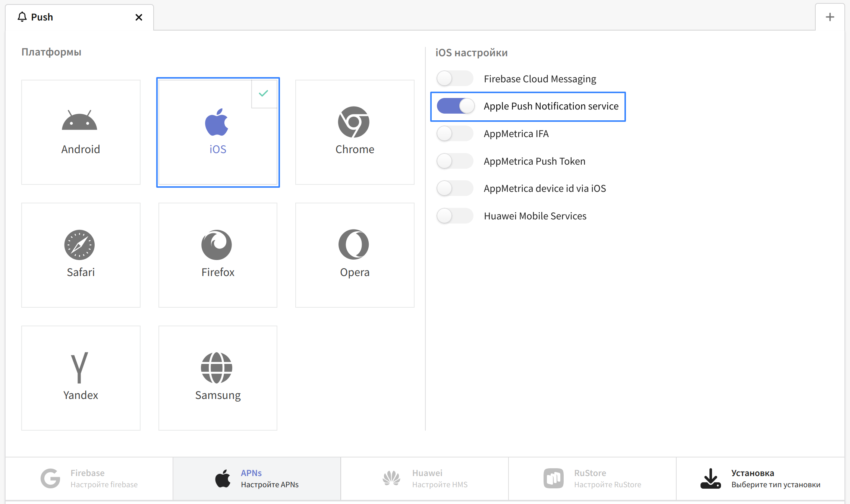Pick the Opera platform icon
850x504 pixels.
[353, 245]
